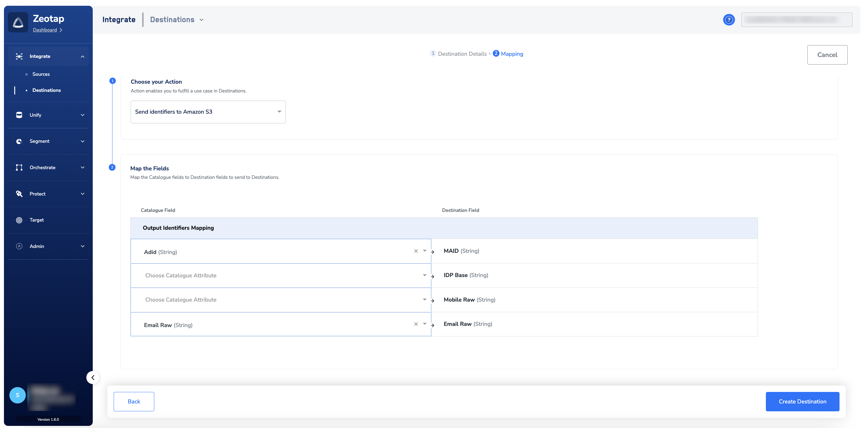Click the Segment pie chart icon
868x428 pixels.
tap(19, 141)
